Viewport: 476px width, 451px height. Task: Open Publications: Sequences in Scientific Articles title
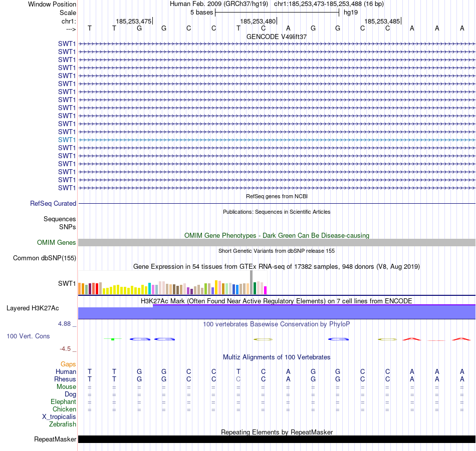[277, 212]
